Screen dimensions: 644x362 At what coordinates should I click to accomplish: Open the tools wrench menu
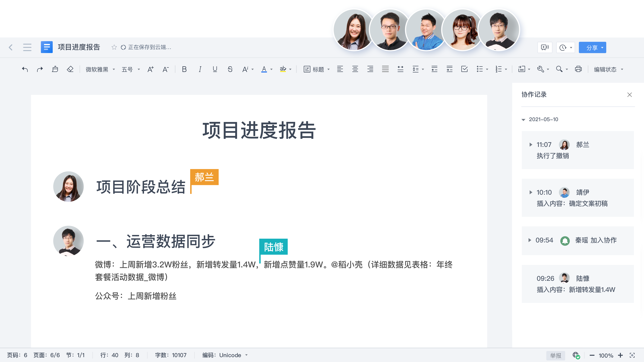pyautogui.click(x=540, y=69)
